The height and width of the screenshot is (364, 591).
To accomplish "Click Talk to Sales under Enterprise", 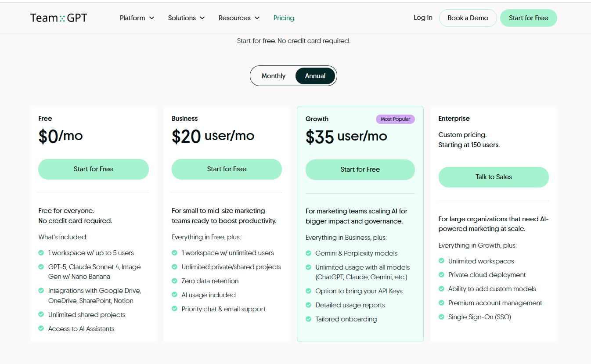I will [494, 177].
